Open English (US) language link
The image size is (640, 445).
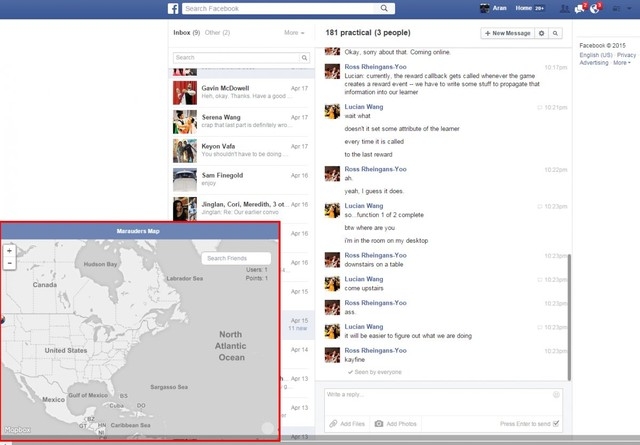[596, 55]
